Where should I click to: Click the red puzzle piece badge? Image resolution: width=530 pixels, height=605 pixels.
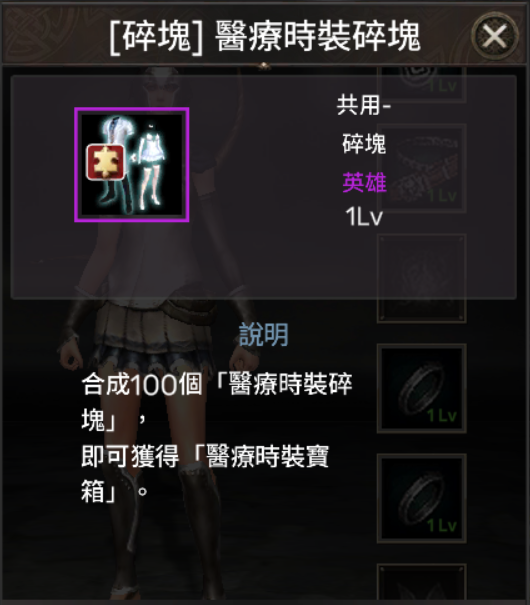tap(106, 162)
